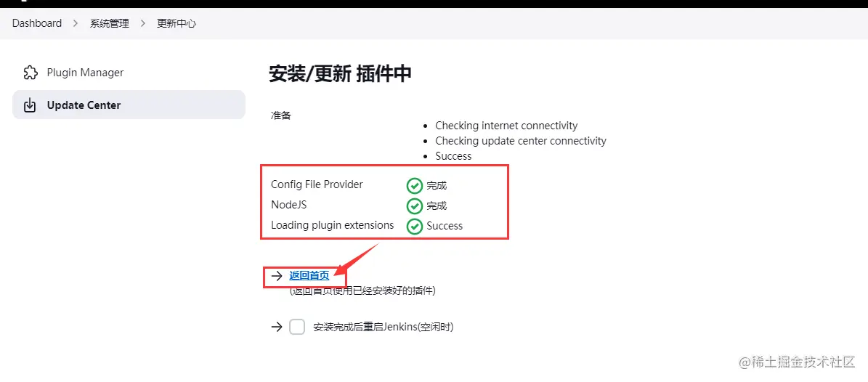Click the green checkmark beside NodeJS
This screenshot has height=382, width=868.
(x=415, y=206)
